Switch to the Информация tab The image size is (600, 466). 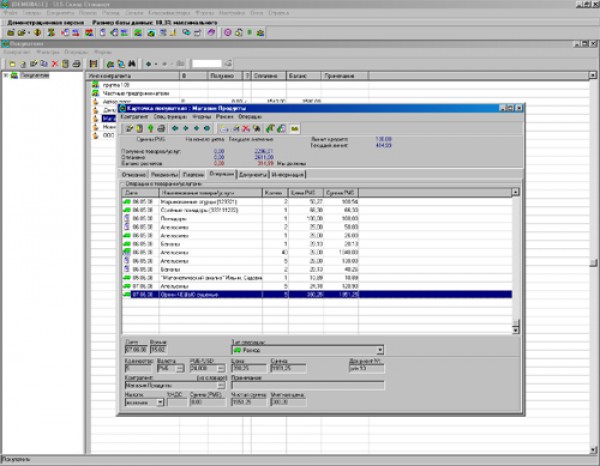pos(288,174)
